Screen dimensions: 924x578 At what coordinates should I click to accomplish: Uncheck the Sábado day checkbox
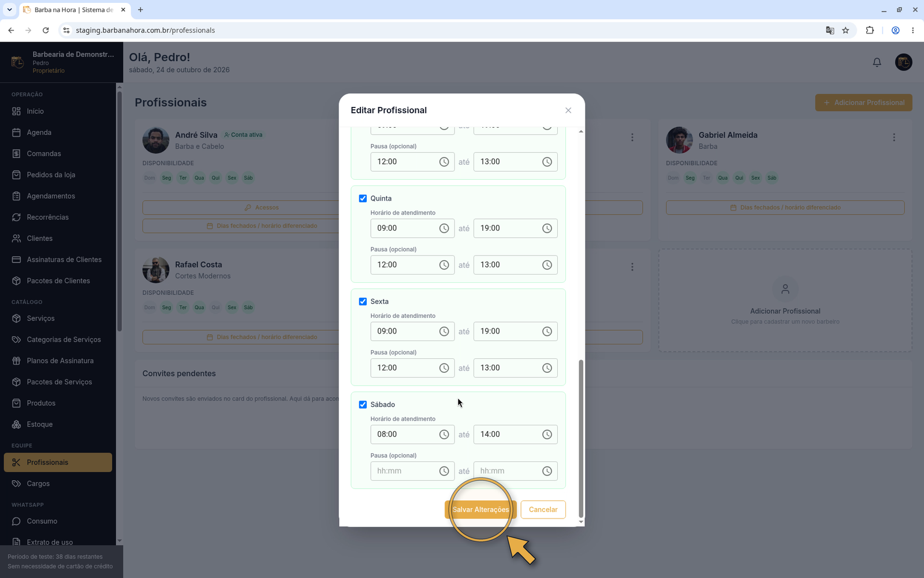pos(363,405)
